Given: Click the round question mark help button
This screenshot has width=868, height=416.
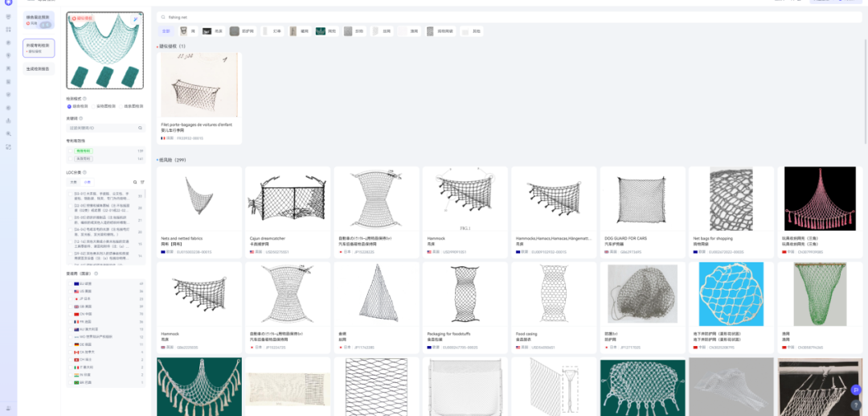Looking at the screenshot, I should point(856,405).
